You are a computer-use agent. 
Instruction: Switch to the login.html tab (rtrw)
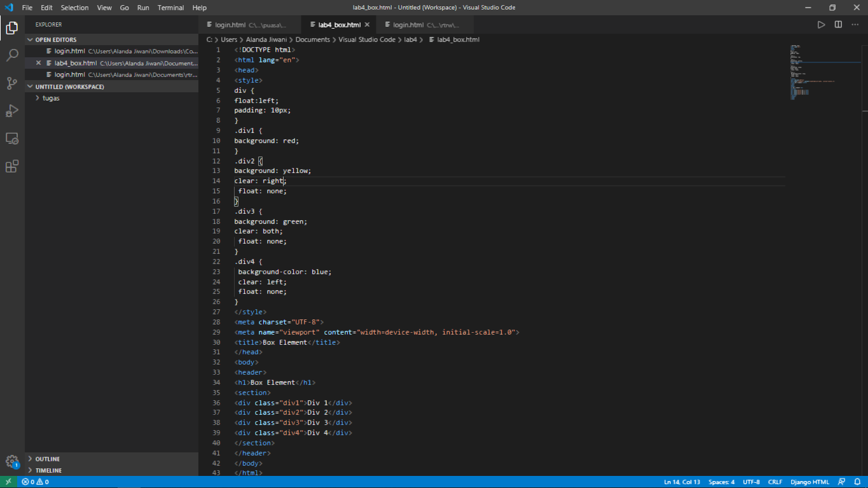click(x=425, y=25)
